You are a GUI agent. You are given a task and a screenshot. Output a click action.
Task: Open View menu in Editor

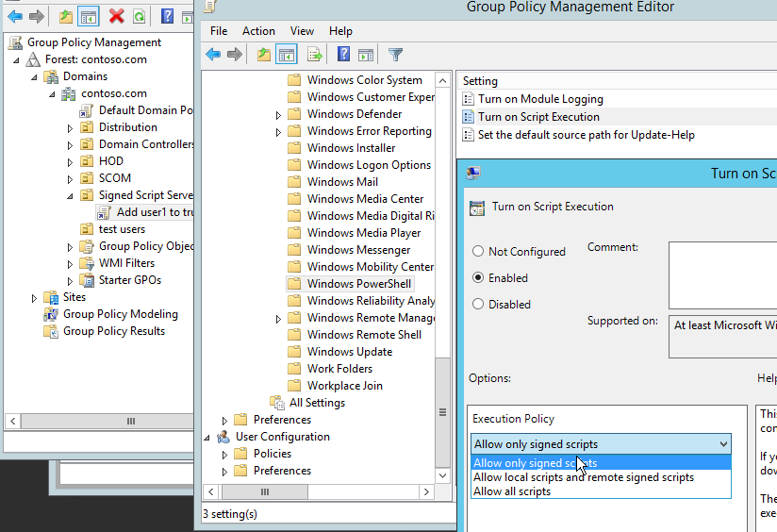(302, 31)
